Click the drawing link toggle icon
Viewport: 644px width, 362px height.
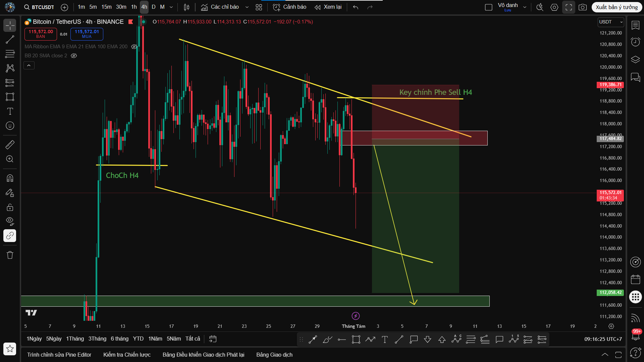[x=10, y=236]
